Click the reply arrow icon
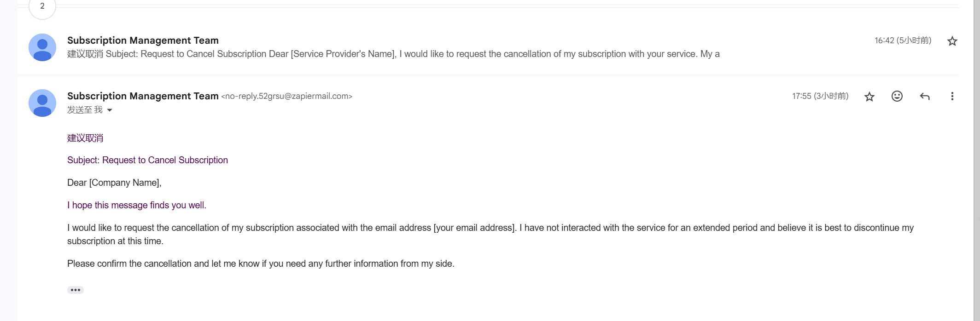Image resolution: width=980 pixels, height=321 pixels. coord(924,96)
